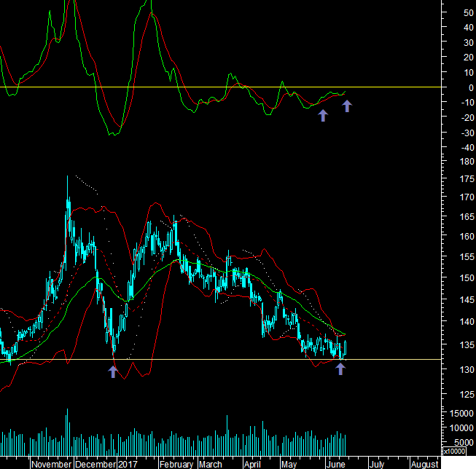Select the 130 value on the price axis
Viewport: 476px width, 469px height.
pos(467,370)
